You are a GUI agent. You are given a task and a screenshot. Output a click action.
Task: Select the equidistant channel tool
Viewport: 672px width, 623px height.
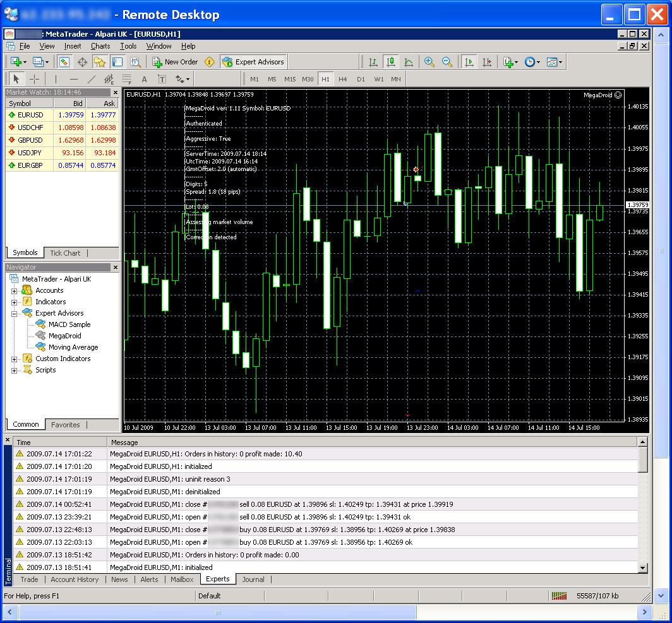[x=109, y=79]
